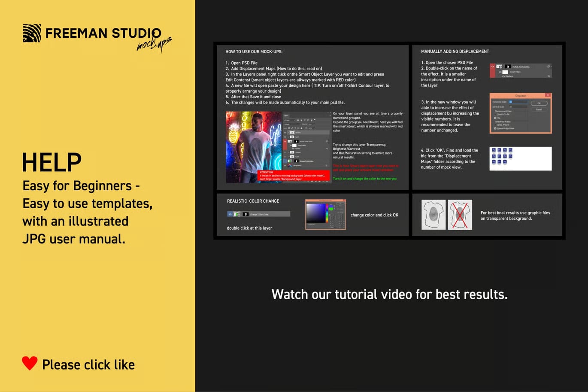Click the "HOW TO USE OUR MOCK-UPS:" heading

pyautogui.click(x=254, y=52)
